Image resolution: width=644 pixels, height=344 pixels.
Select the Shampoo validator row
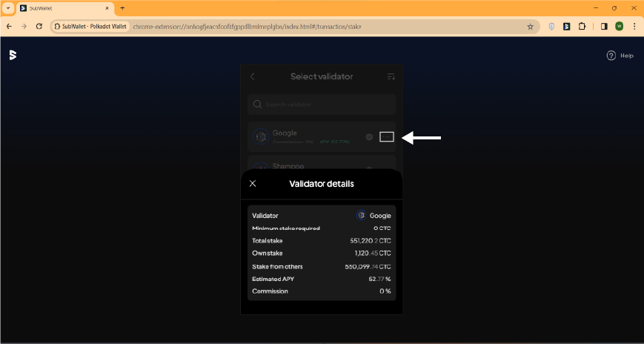[x=322, y=163]
